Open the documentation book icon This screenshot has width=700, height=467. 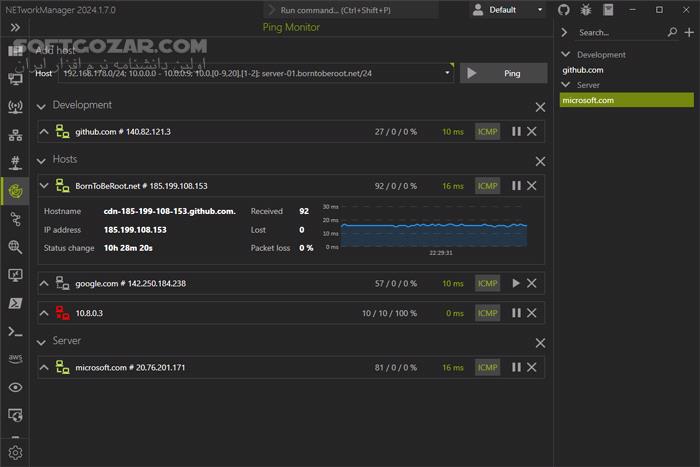click(609, 10)
